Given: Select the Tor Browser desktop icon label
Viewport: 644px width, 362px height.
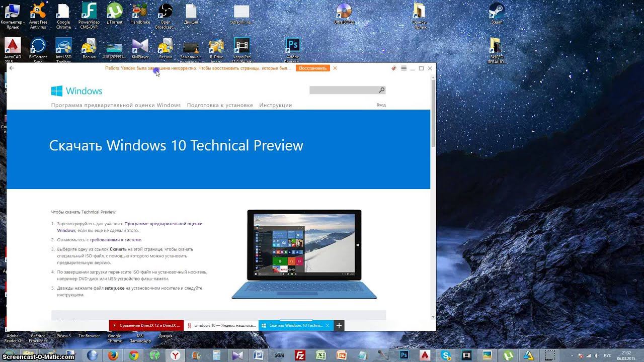Looking at the screenshot, I should coord(89,336).
